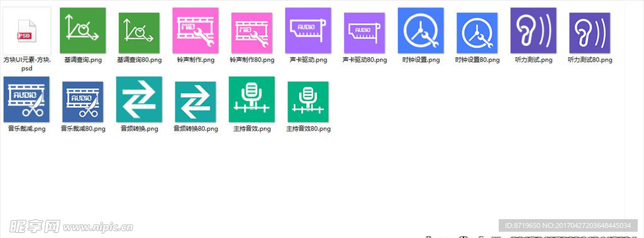The width and height of the screenshot is (644, 238).
Task: Select the 基调查询80.png thumbnail icon
Action: click(139, 33)
